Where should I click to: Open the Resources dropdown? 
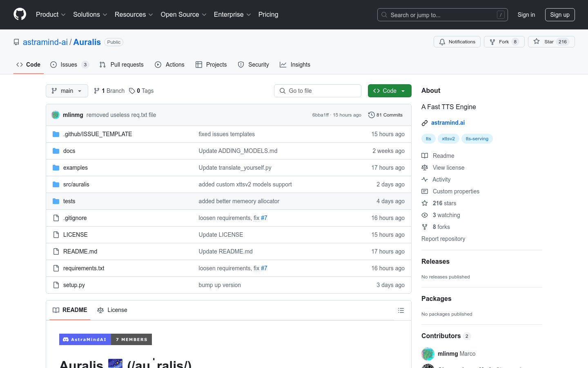[x=134, y=15]
